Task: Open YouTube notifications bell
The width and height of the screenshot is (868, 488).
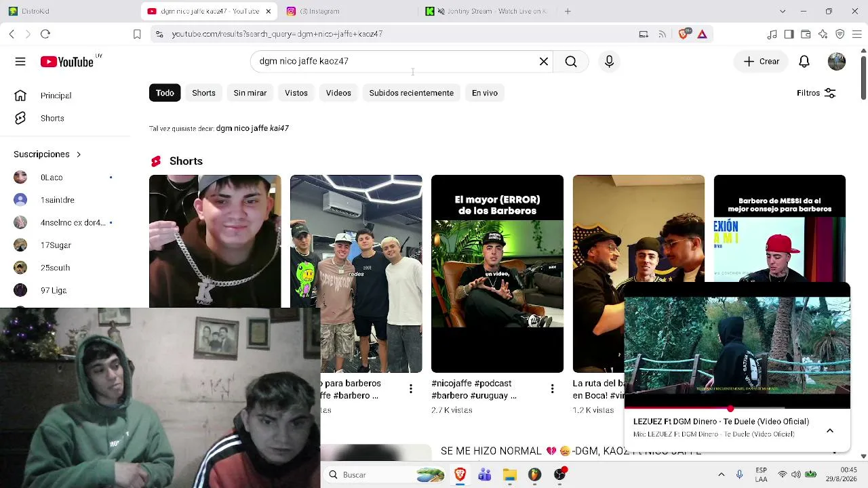Action: tap(804, 62)
